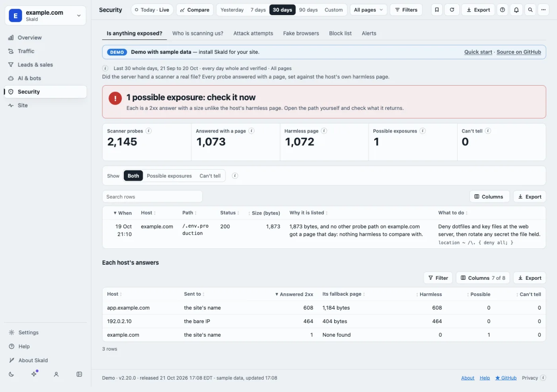Open GitHub star link in footer
The image size is (557, 392).
click(506, 378)
